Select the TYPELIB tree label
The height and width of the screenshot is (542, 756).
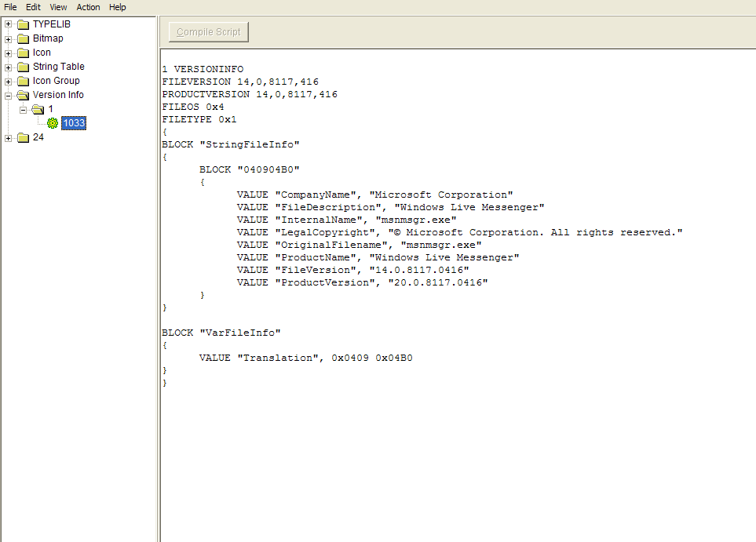[52, 24]
